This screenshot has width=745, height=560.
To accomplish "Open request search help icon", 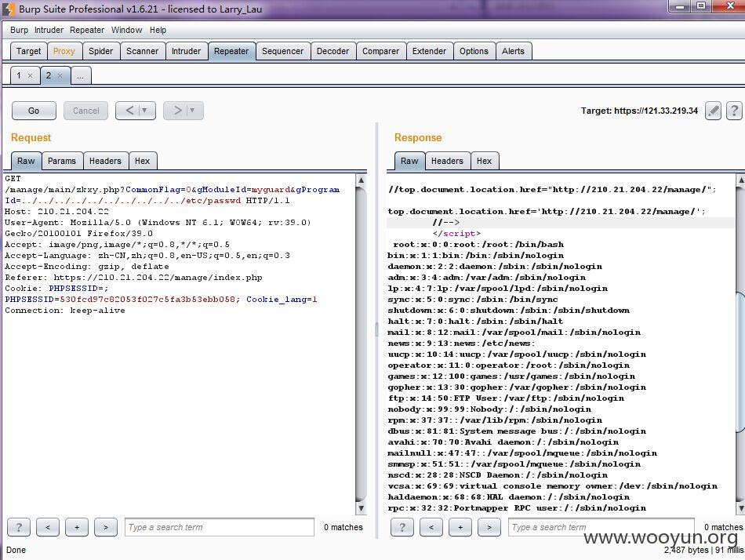I will 19,527.
